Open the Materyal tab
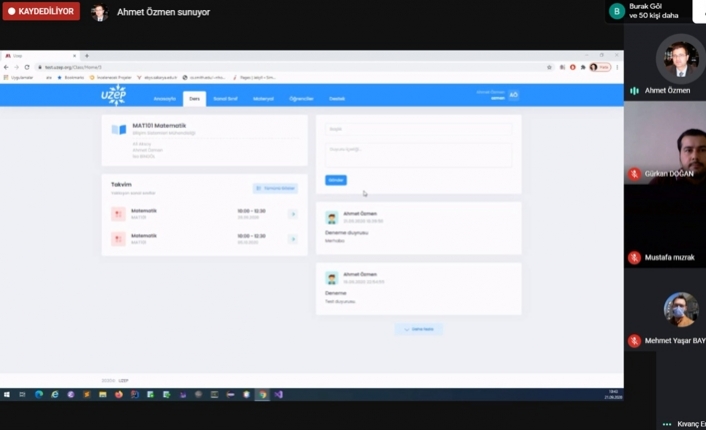The width and height of the screenshot is (706, 430). [x=263, y=99]
